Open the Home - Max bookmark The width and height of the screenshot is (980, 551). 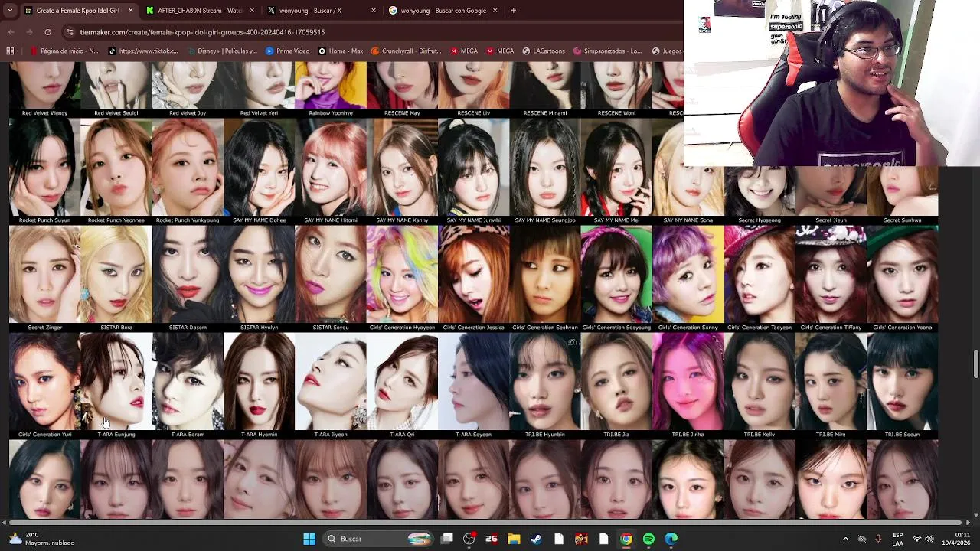tap(341, 51)
